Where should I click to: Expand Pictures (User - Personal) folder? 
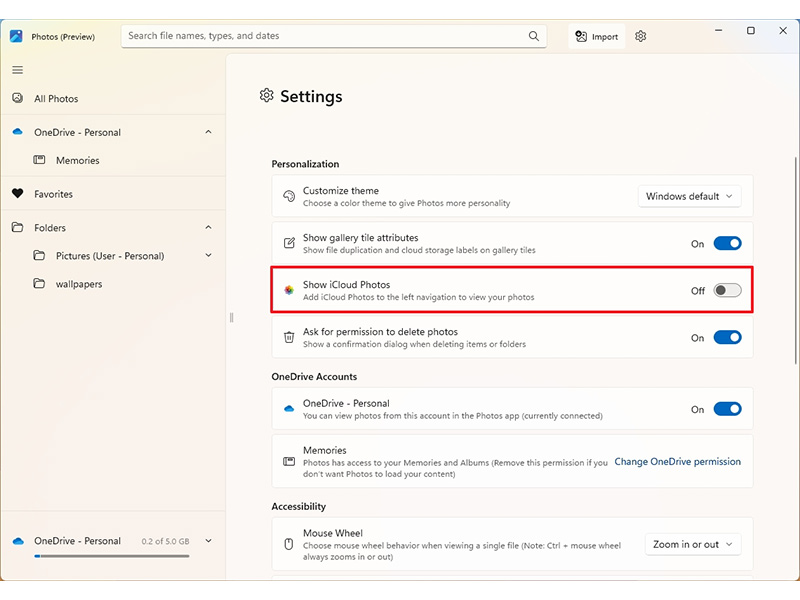[208, 255]
